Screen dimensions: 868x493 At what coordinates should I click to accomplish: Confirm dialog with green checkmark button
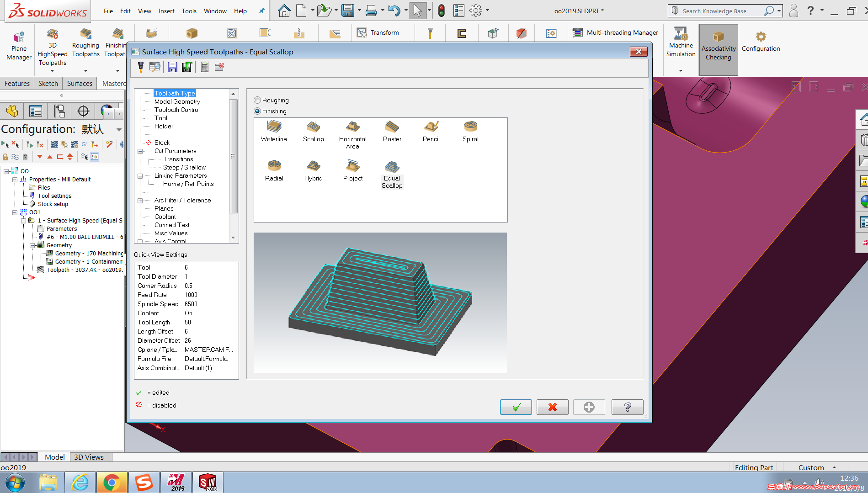pyautogui.click(x=516, y=407)
